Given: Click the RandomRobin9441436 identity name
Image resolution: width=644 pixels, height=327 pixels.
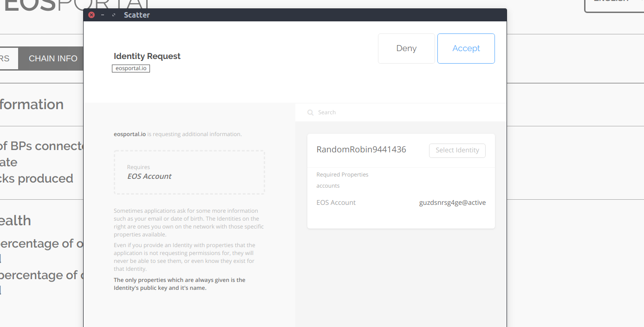Looking at the screenshot, I should point(361,150).
